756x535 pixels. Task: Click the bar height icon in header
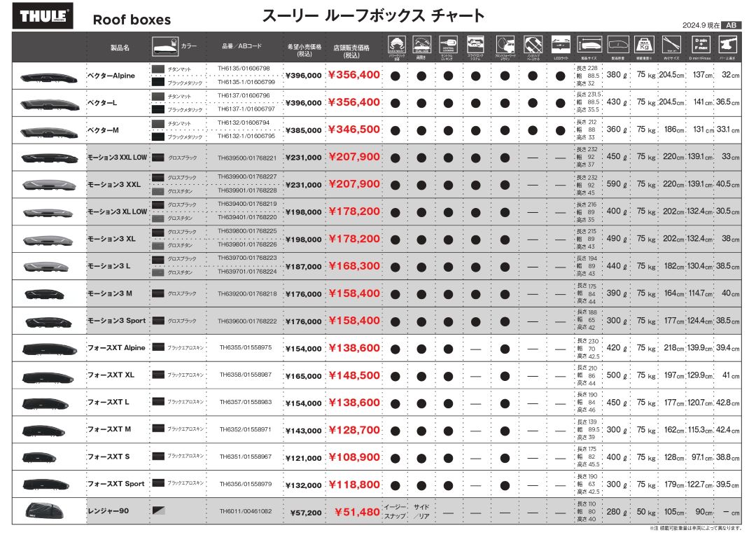point(729,42)
